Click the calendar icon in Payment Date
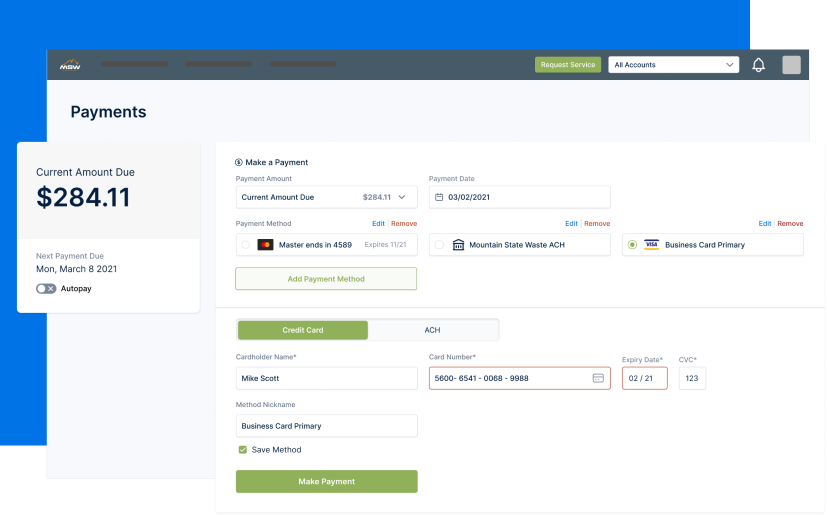The width and height of the screenshot is (827, 515). click(439, 197)
